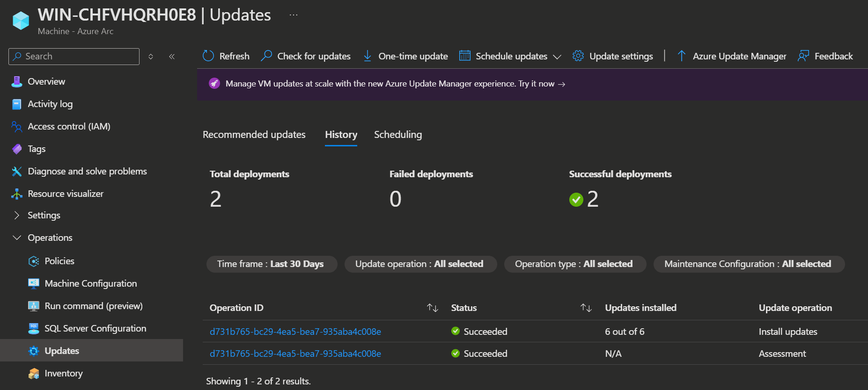Click in the sidebar Search field
This screenshot has width=868, height=390.
point(74,57)
